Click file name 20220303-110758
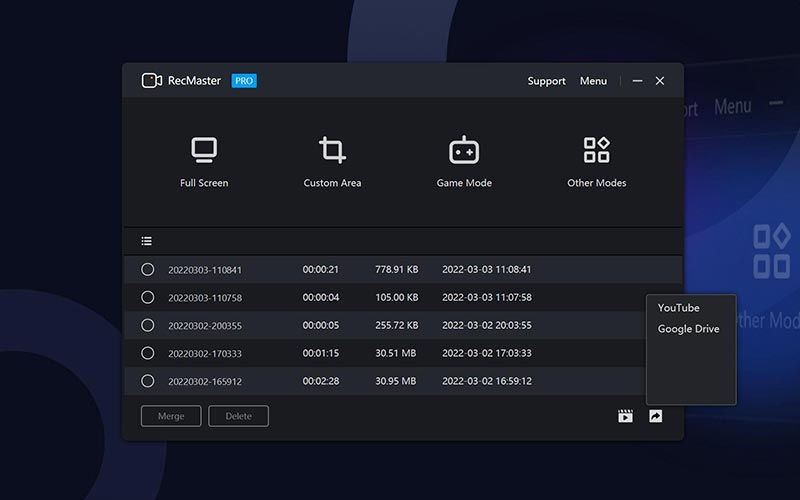 tap(205, 298)
